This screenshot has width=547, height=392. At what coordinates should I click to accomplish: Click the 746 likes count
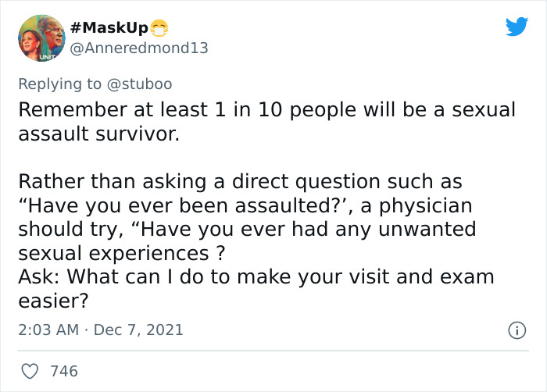[64, 371]
